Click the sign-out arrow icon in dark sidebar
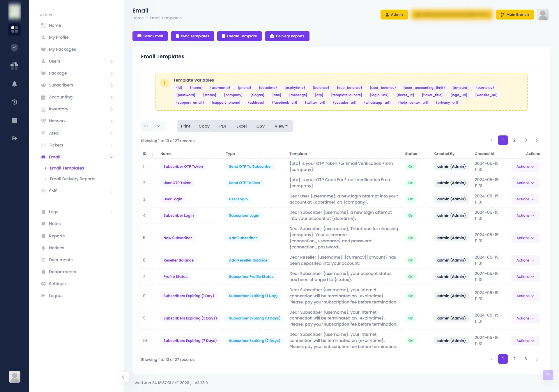 click(14, 138)
